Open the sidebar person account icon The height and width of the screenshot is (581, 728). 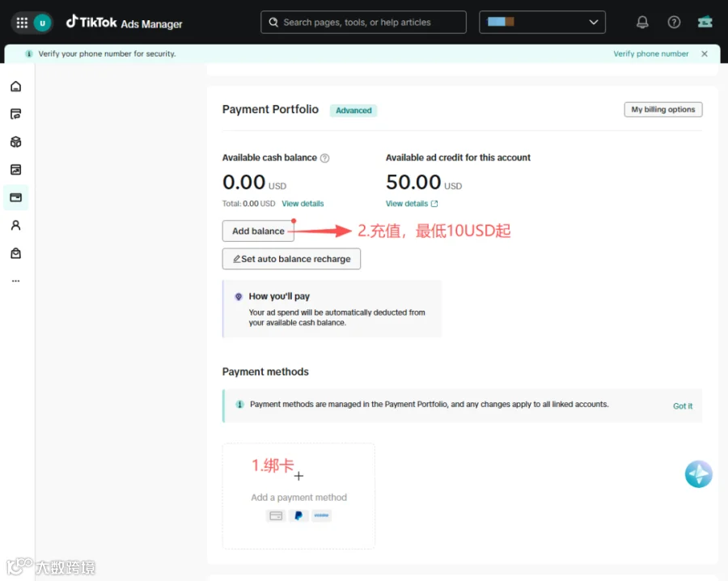pos(16,225)
